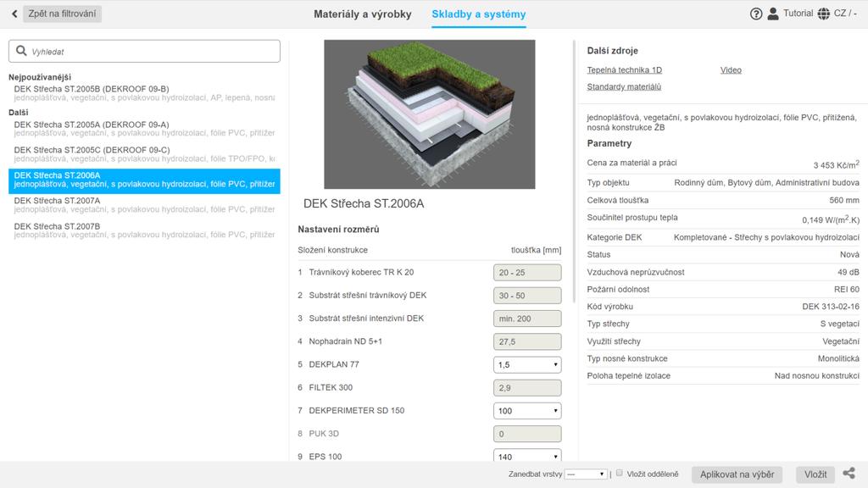The height and width of the screenshot is (488, 868).
Task: Click the Nastavení rozměrů heading
Action: (338, 229)
